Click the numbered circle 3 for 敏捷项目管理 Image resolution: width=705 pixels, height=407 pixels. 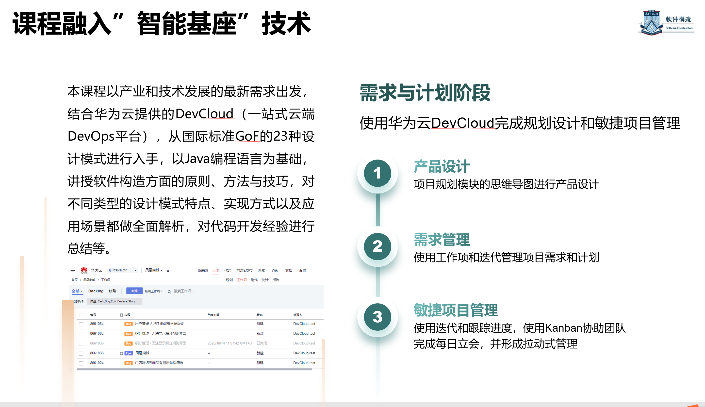(377, 317)
